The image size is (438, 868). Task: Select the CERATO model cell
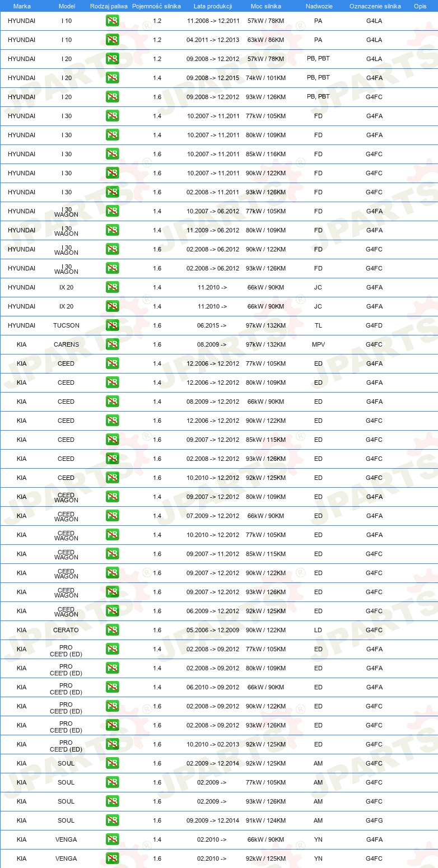tap(66, 630)
